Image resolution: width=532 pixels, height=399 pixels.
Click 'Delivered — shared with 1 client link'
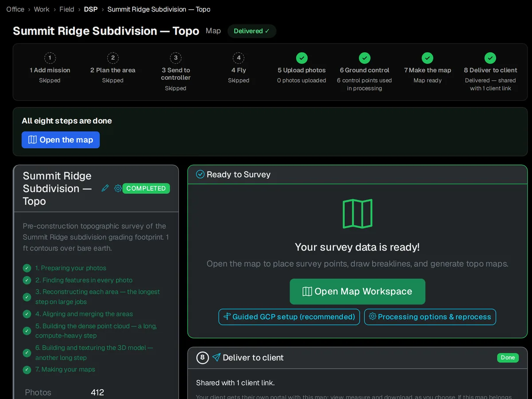pyautogui.click(x=490, y=84)
